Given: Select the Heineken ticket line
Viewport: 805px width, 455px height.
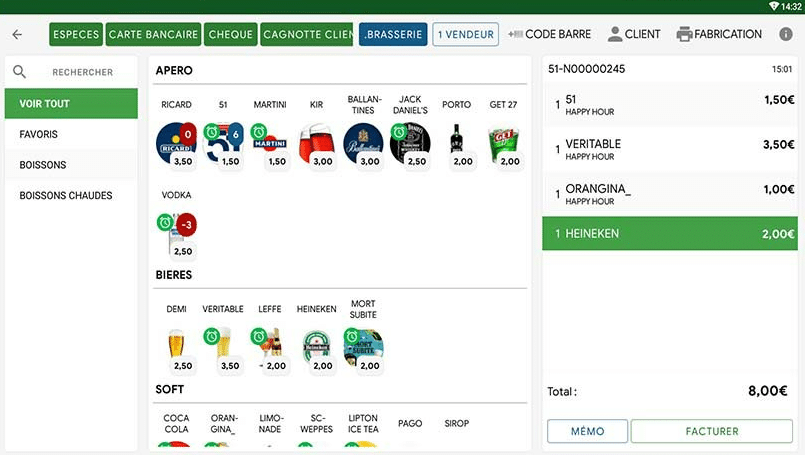Looking at the screenshot, I should click(670, 234).
